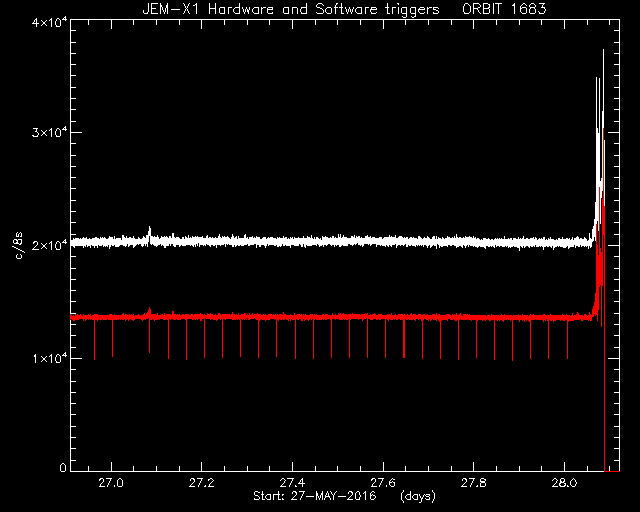This screenshot has height=512, width=640.
Task: Click the 27.8 x-axis tick label
Action: click(473, 483)
